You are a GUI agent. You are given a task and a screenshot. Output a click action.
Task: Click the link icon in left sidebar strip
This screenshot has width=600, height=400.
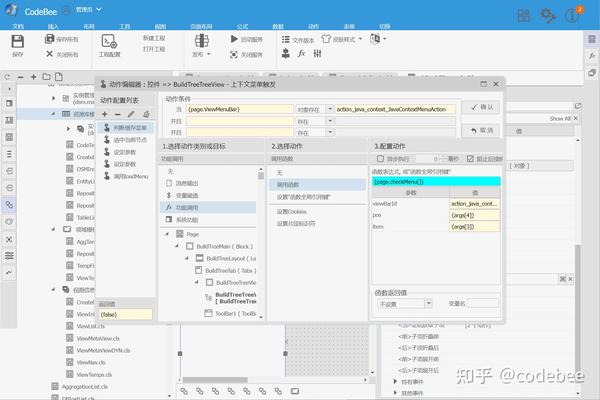click(x=9, y=205)
